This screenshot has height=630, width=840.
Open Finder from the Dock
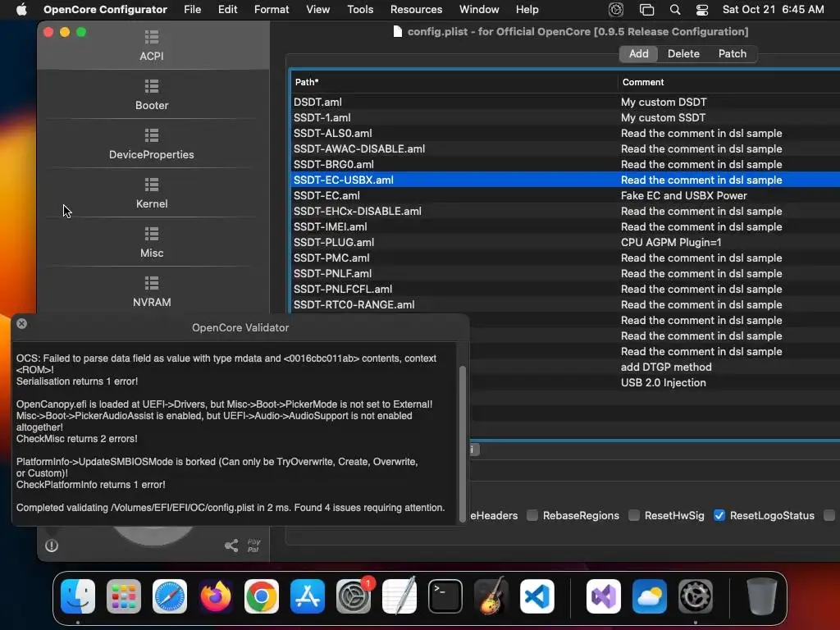[78, 596]
